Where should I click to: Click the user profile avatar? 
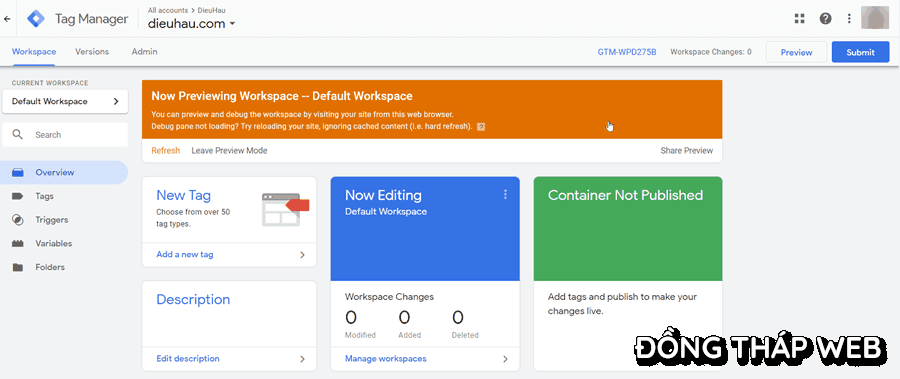click(x=875, y=18)
